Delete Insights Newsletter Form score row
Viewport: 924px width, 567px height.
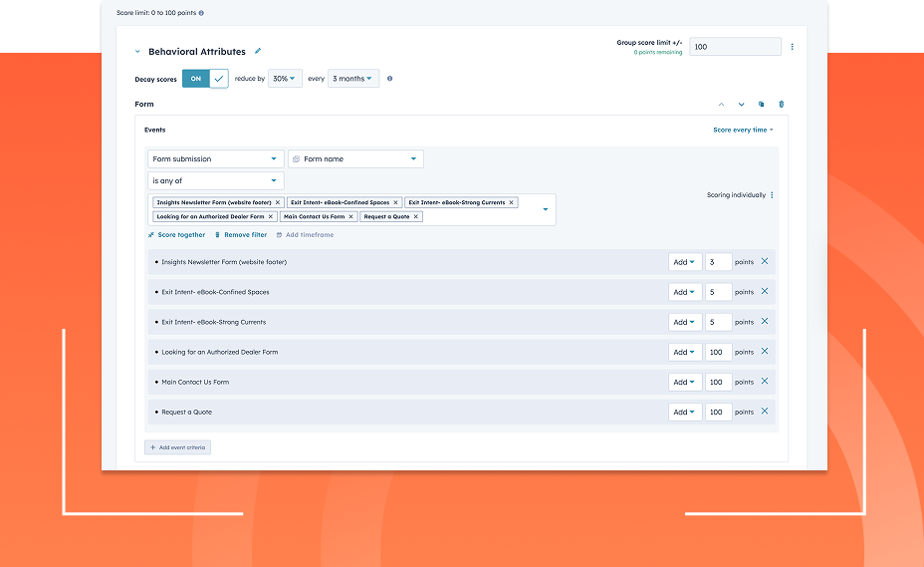[x=765, y=261]
